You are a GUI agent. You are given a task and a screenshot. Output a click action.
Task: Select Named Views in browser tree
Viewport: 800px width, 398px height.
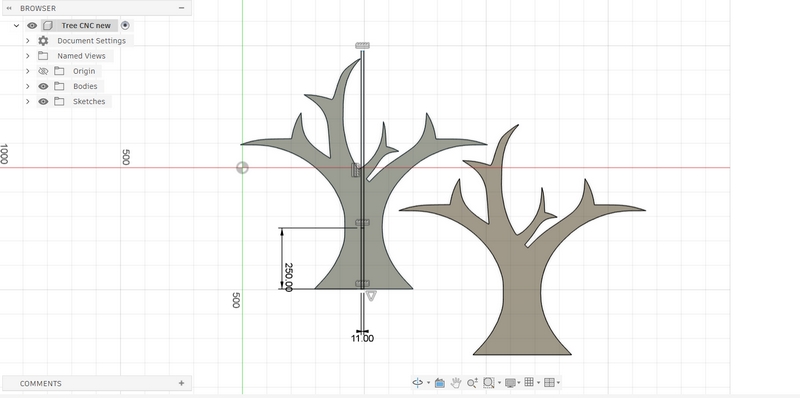[81, 56]
